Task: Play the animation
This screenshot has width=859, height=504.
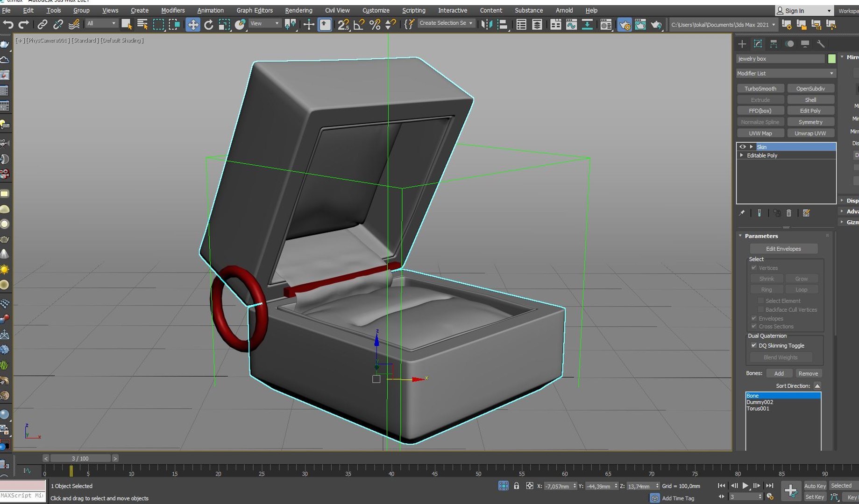Action: tap(745, 486)
